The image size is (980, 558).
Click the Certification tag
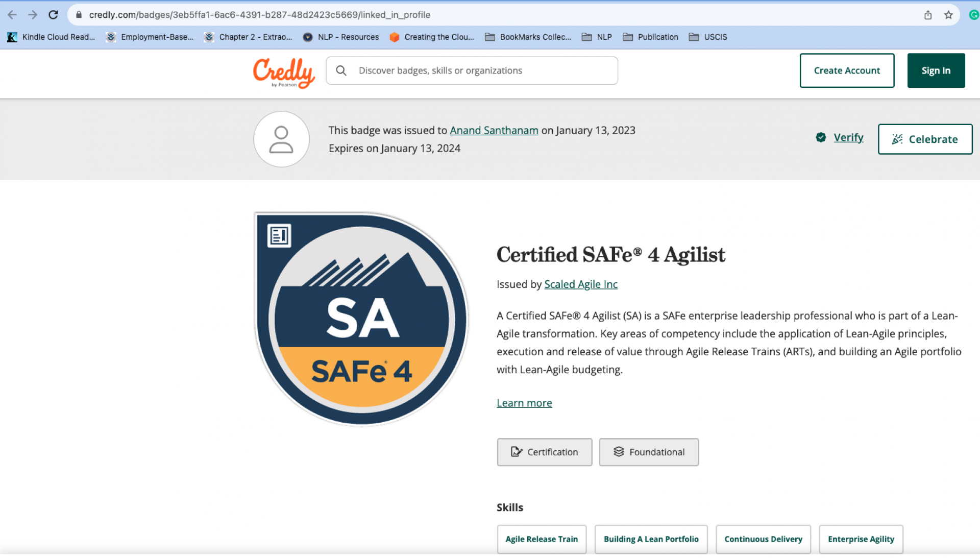click(545, 452)
